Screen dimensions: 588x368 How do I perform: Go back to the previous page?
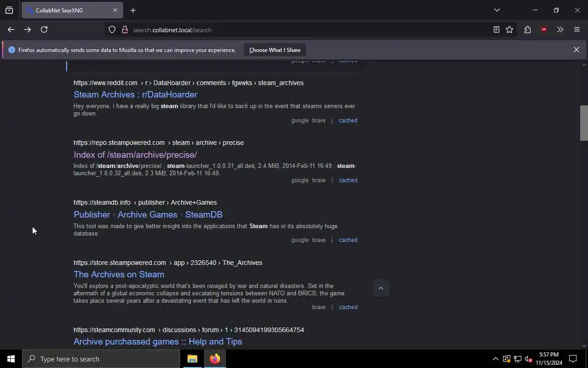[11, 29]
